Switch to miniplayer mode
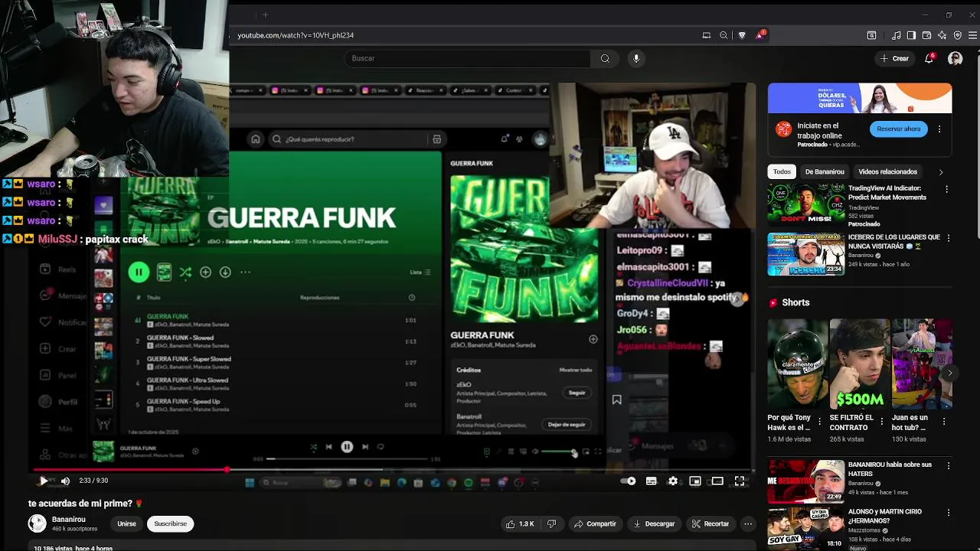The image size is (980, 551). pyautogui.click(x=695, y=481)
